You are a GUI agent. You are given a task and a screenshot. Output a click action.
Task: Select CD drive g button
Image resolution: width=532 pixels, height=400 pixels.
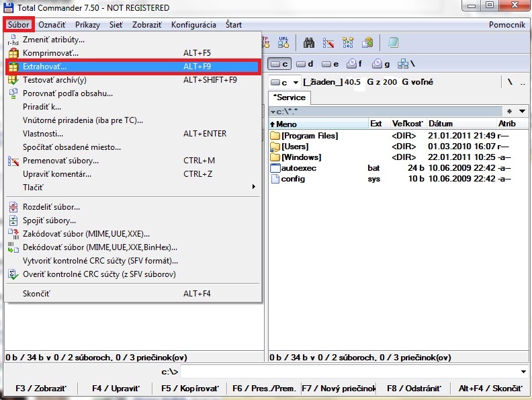point(381,64)
